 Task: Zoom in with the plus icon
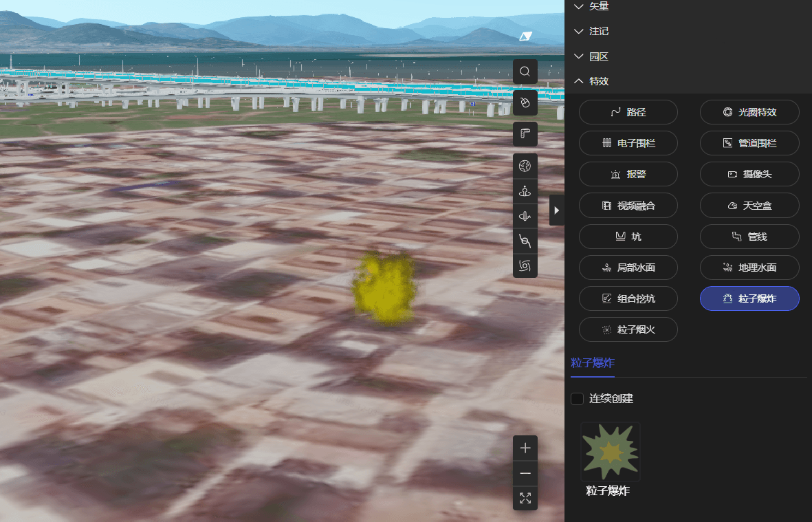525,448
